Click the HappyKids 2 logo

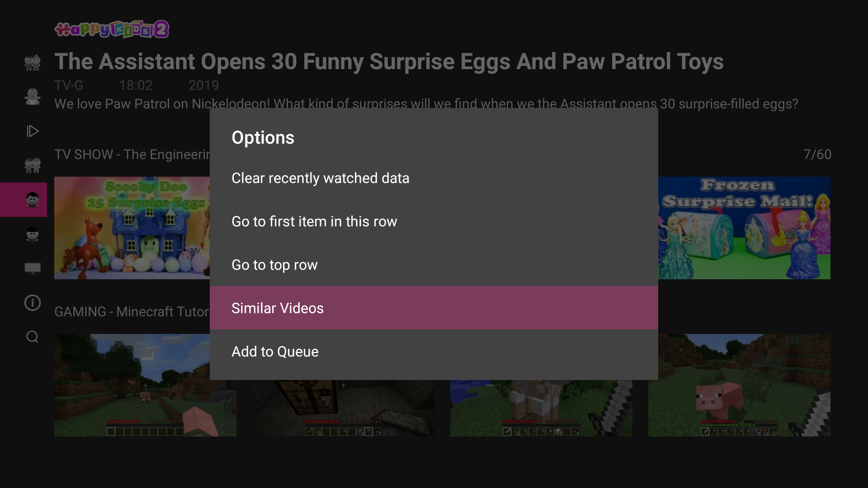pyautogui.click(x=112, y=29)
